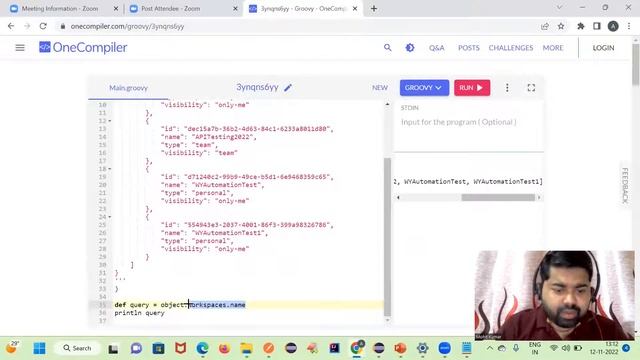The height and width of the screenshot is (360, 640).
Task: Close the Meeting Information Zoom tab
Action: point(116,9)
